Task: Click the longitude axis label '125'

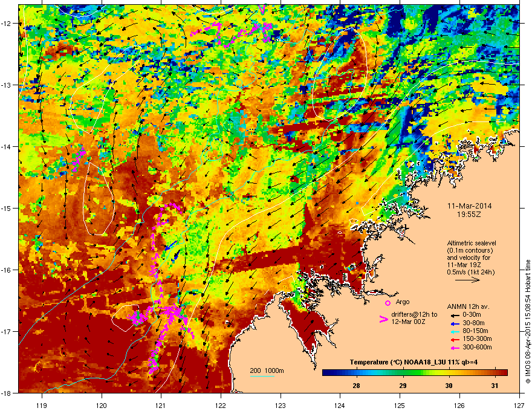Action: (400, 405)
